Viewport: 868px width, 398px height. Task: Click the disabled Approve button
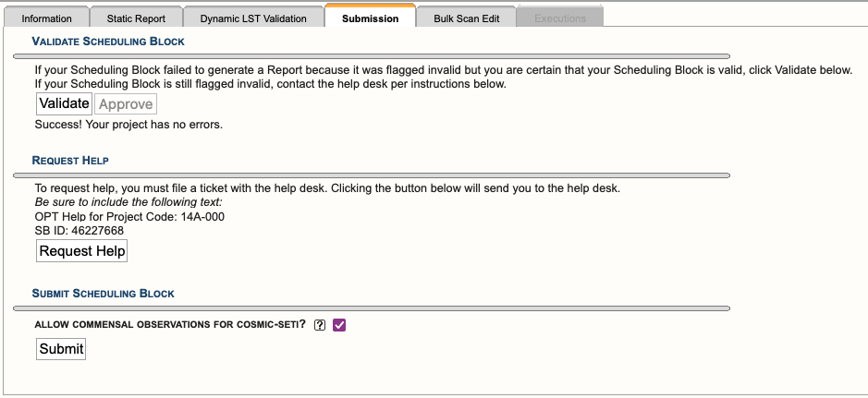coord(126,104)
